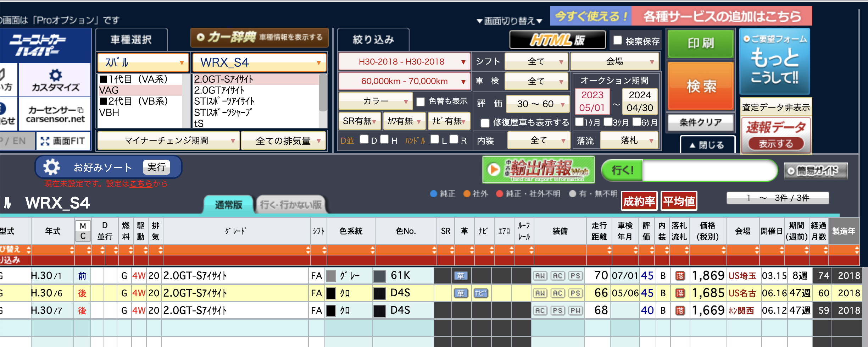
Task: Switch to the 通常版 tab
Action: coord(229,204)
